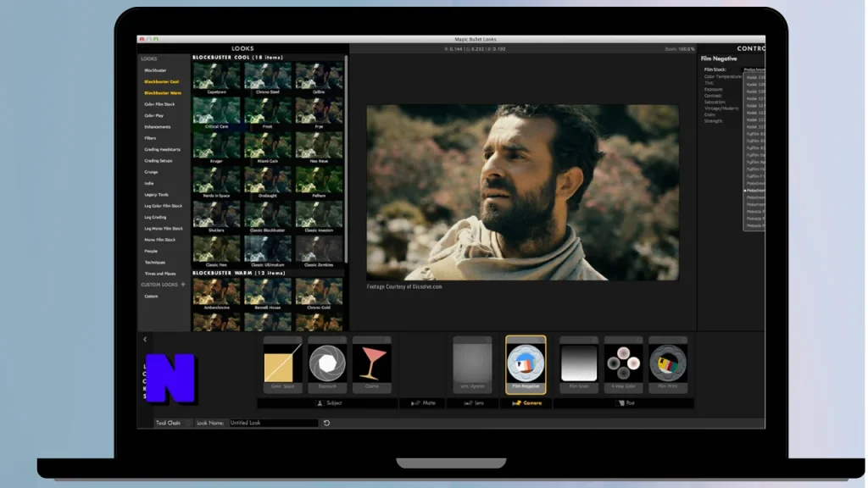Screen dimensions: 868x488
Task: Open the Grunge category
Action: click(151, 172)
